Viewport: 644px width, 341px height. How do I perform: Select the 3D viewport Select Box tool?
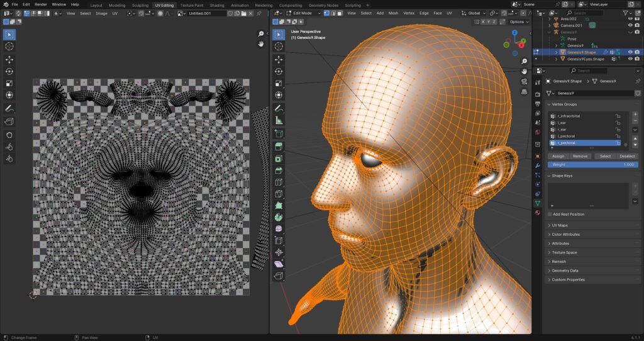[279, 35]
